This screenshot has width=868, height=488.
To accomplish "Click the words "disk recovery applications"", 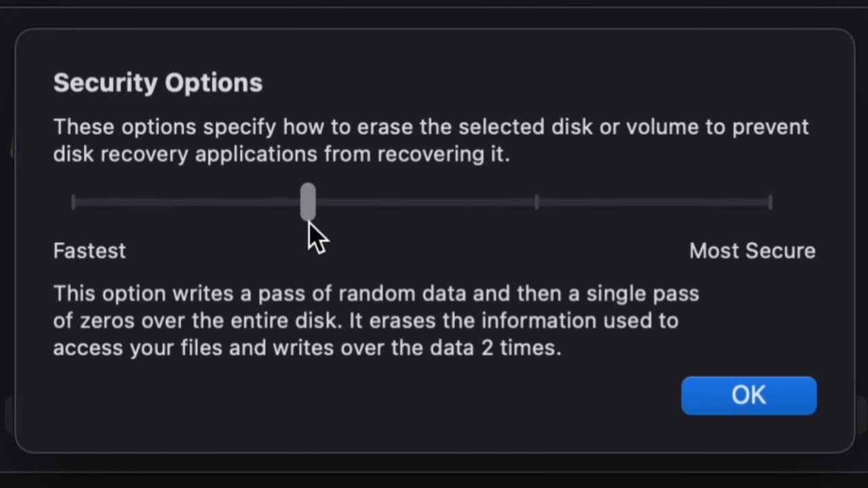I will (x=185, y=155).
